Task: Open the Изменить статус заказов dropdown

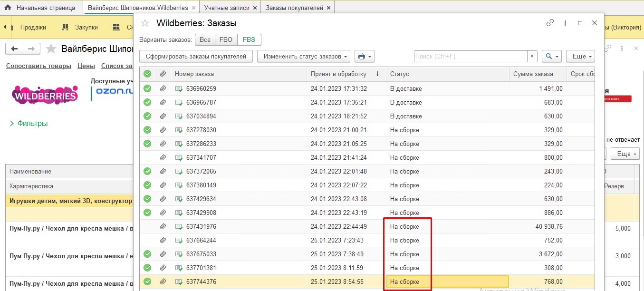Action: point(304,56)
